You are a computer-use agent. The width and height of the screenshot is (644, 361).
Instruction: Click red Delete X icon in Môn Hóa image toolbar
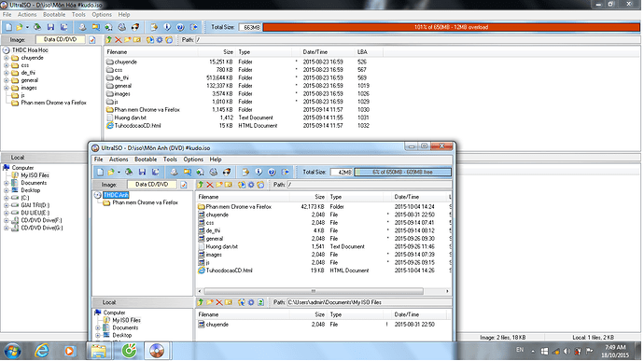click(119, 40)
